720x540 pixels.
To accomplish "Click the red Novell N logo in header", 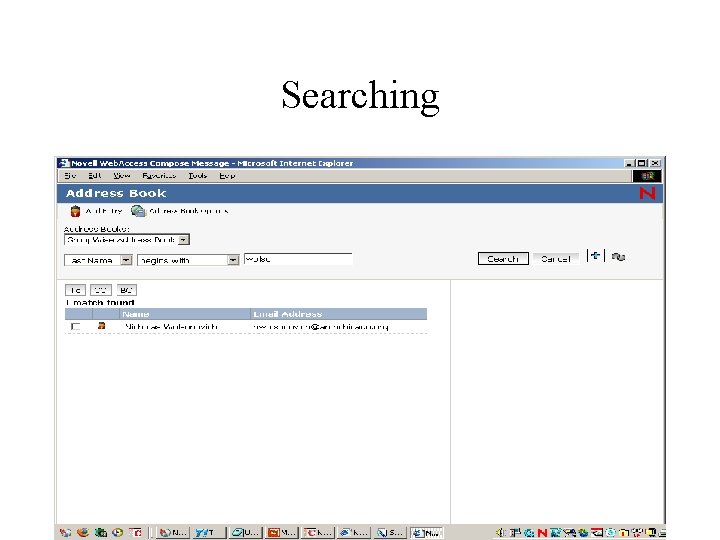I will click(647, 193).
